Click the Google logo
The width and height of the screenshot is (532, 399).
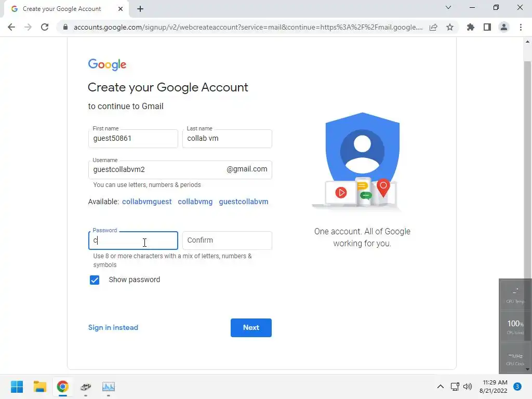coord(107,64)
